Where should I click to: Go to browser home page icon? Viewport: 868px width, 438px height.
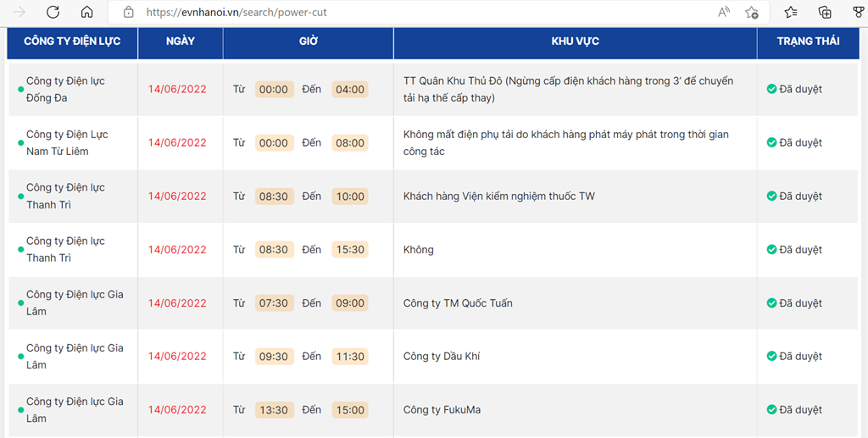[86, 12]
